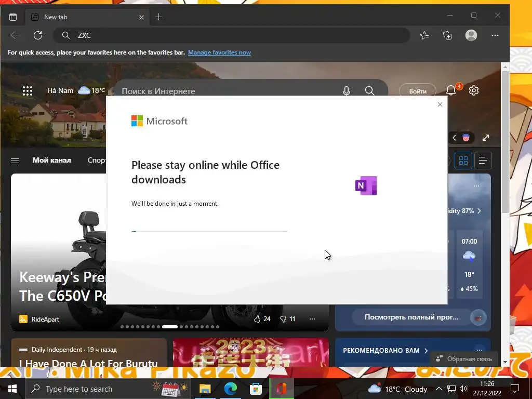Refresh the current page
The height and width of the screenshot is (399, 532).
click(x=38, y=35)
